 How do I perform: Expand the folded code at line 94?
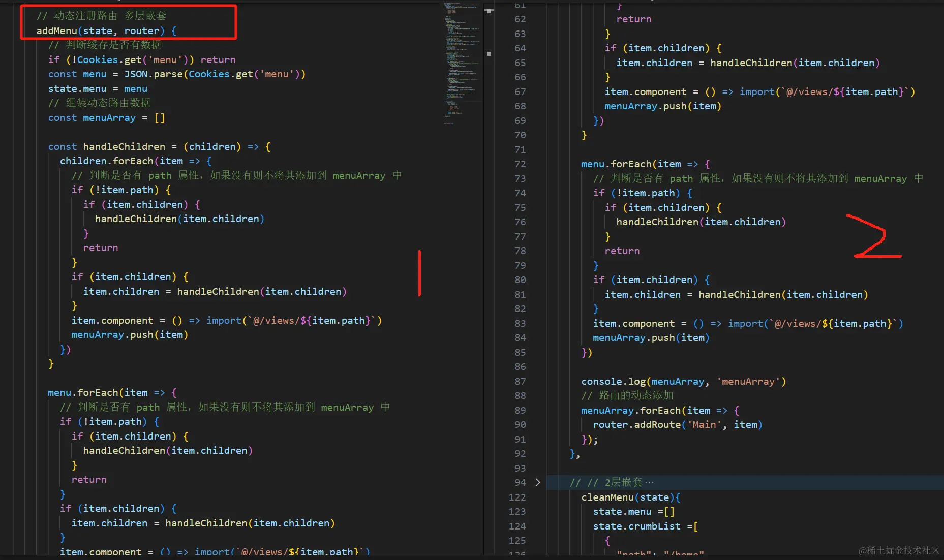coord(538,482)
